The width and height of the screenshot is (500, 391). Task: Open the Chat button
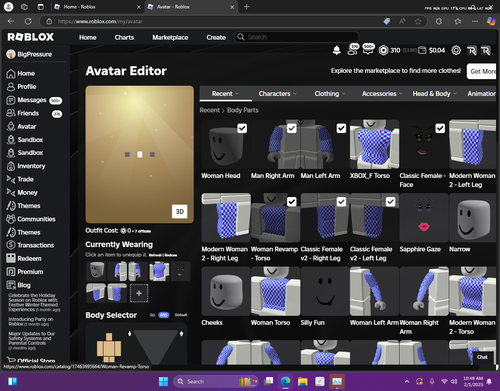click(x=482, y=357)
